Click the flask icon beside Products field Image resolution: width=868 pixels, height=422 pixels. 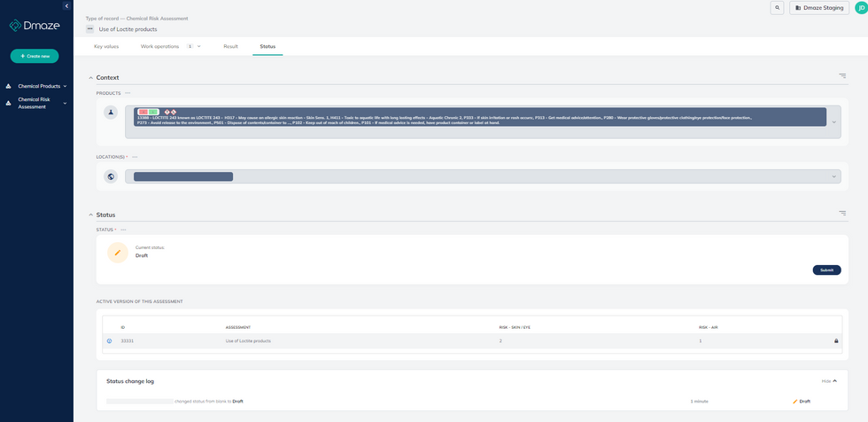(x=111, y=112)
